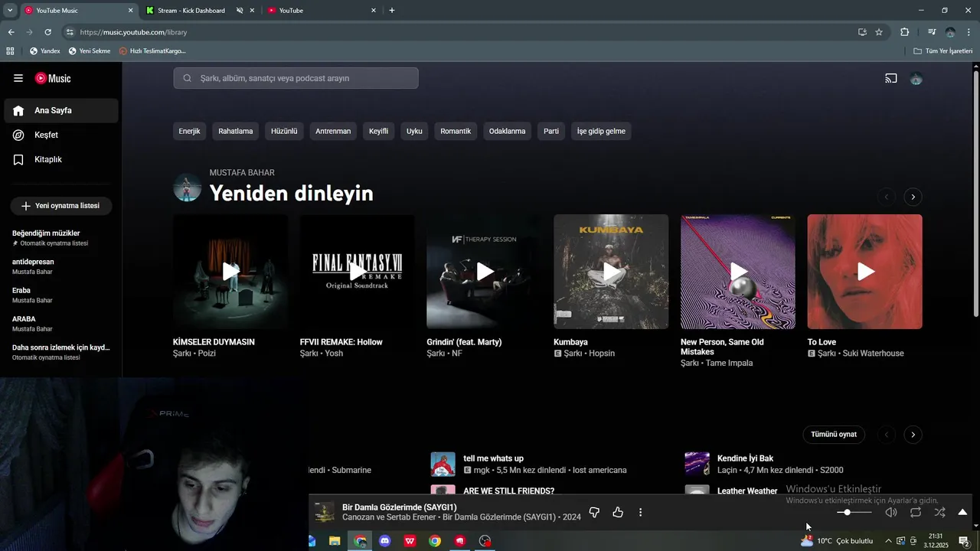The height and width of the screenshot is (551, 980).
Task: Open Kitaplık in the sidebar
Action: pyautogui.click(x=61, y=159)
